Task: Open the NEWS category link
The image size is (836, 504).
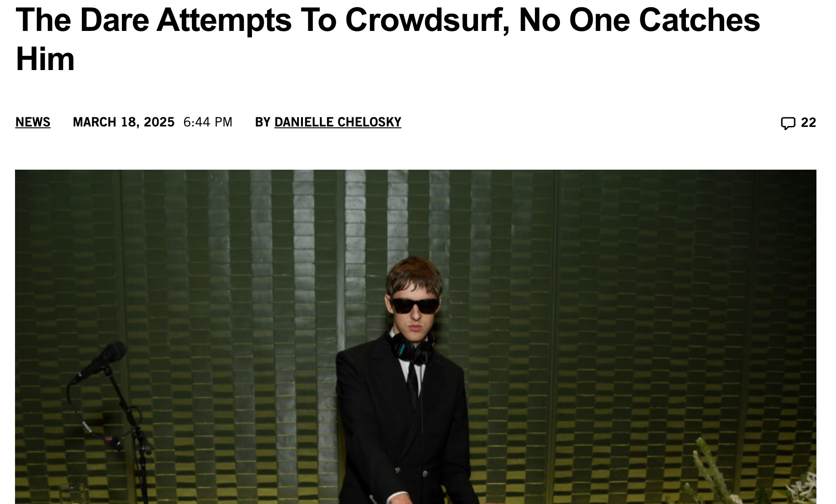Action: tap(33, 122)
